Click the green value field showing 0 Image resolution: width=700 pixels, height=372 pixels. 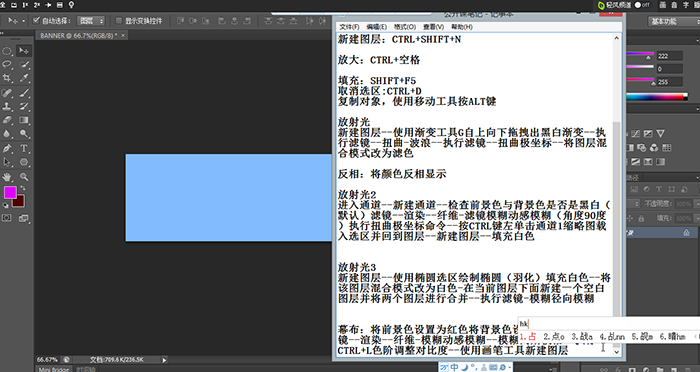(669, 69)
